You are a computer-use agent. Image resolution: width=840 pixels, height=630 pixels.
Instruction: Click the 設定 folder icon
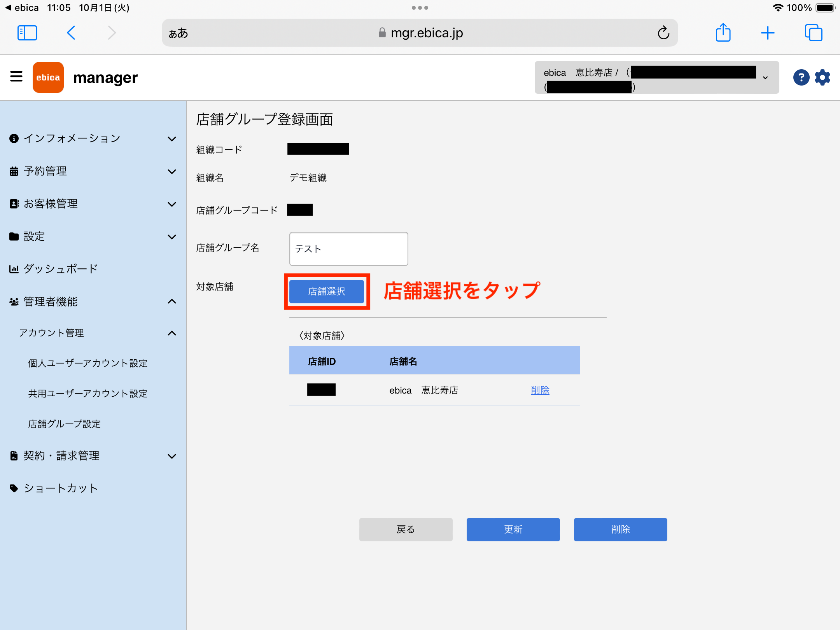(14, 236)
